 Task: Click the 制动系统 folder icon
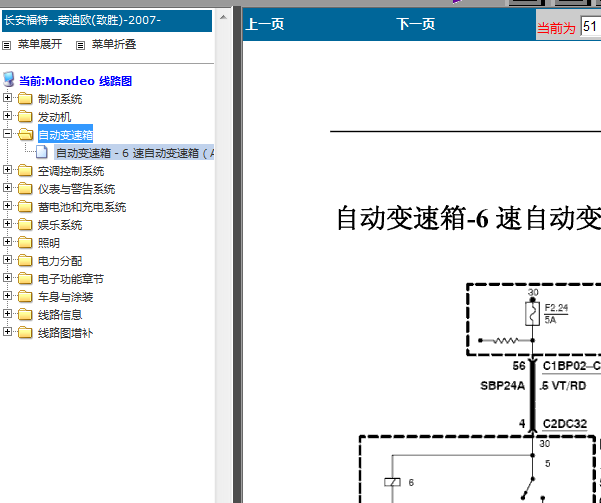pos(25,99)
